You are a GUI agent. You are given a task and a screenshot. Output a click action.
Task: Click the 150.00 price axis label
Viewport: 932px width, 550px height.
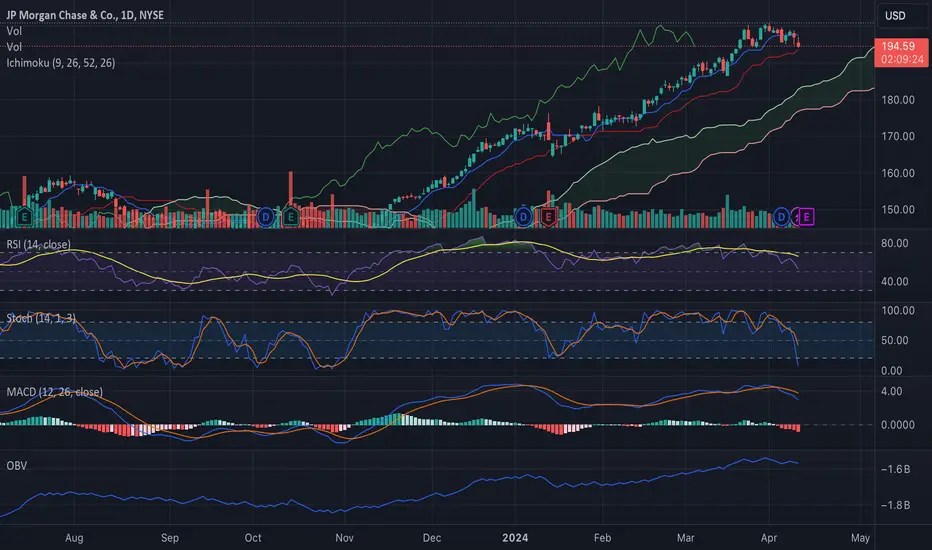[x=898, y=209]
